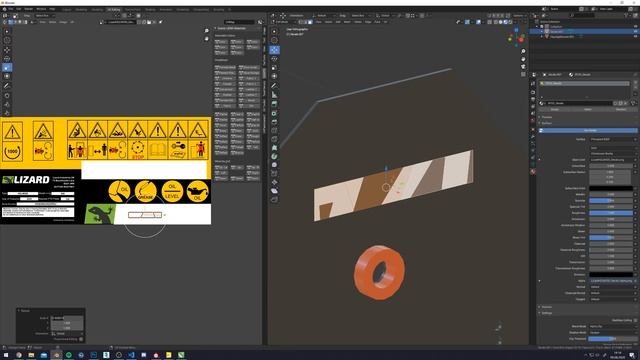The height and width of the screenshot is (360, 640).
Task: Click the 3D viewport zoom magnifier gizmo
Action: tap(523, 51)
